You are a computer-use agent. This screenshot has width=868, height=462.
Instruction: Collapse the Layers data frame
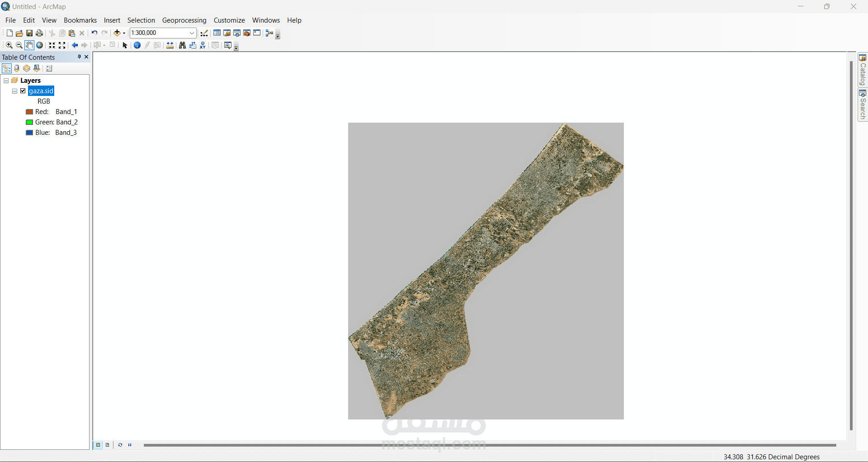click(x=6, y=81)
